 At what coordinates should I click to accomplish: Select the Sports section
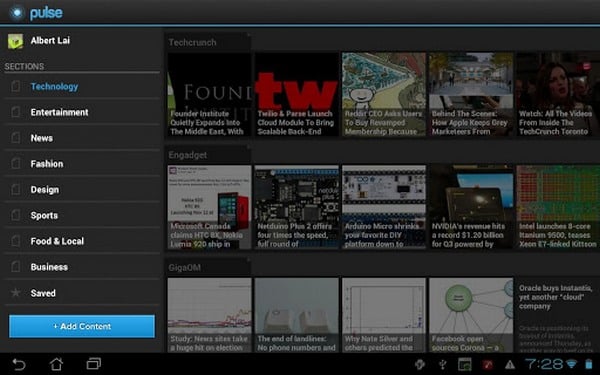pyautogui.click(x=82, y=215)
